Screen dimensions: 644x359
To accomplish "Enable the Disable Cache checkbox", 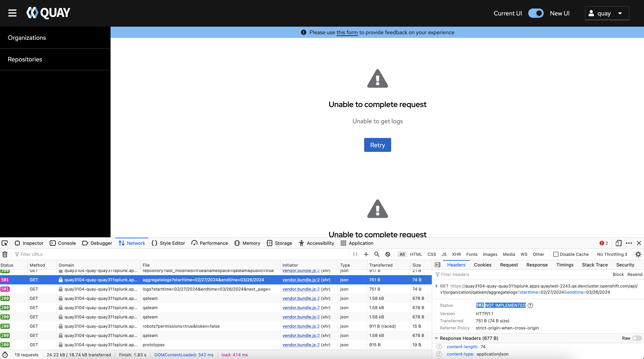I will [x=556, y=254].
